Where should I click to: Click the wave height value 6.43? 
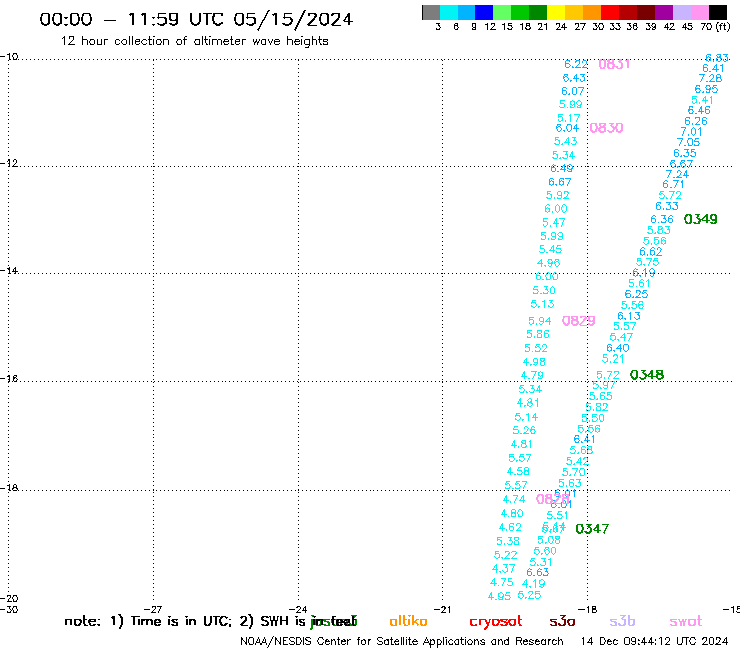(x=574, y=78)
